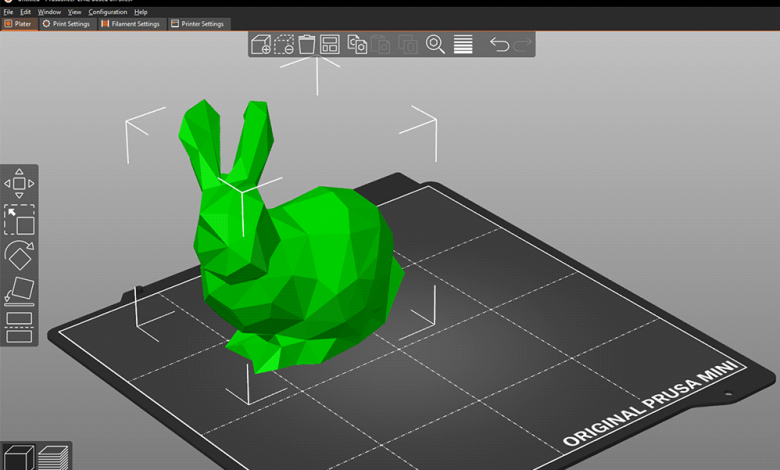Switch to the Print Settings tab

pos(66,23)
